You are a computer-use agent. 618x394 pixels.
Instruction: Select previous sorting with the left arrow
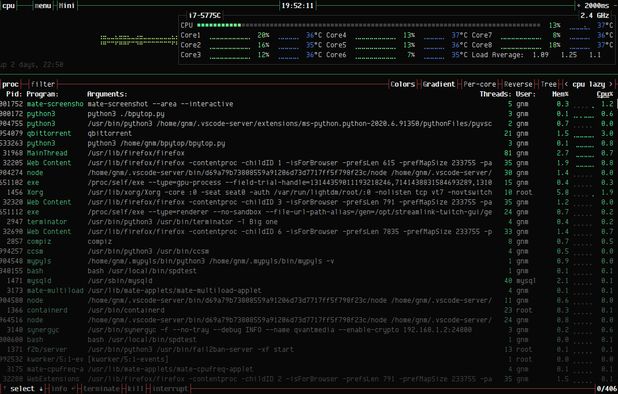click(x=566, y=84)
